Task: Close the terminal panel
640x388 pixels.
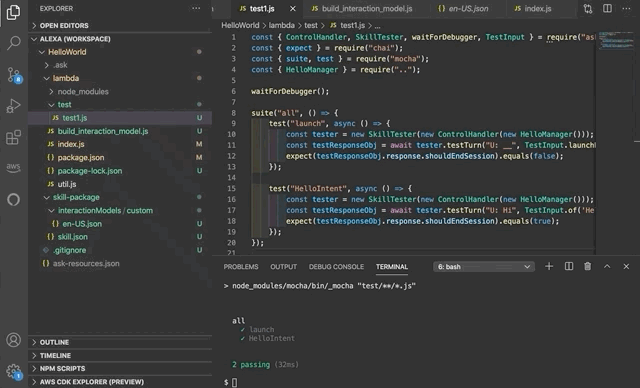Action: coord(626,266)
